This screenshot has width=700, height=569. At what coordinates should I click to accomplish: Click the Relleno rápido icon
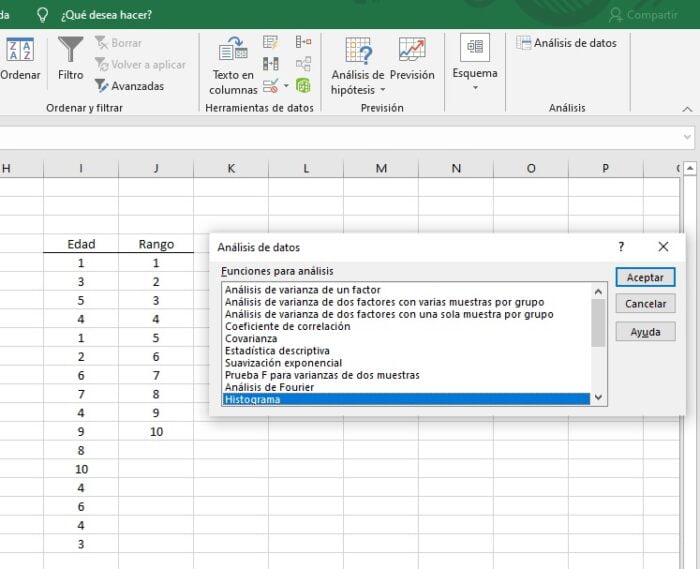271,42
